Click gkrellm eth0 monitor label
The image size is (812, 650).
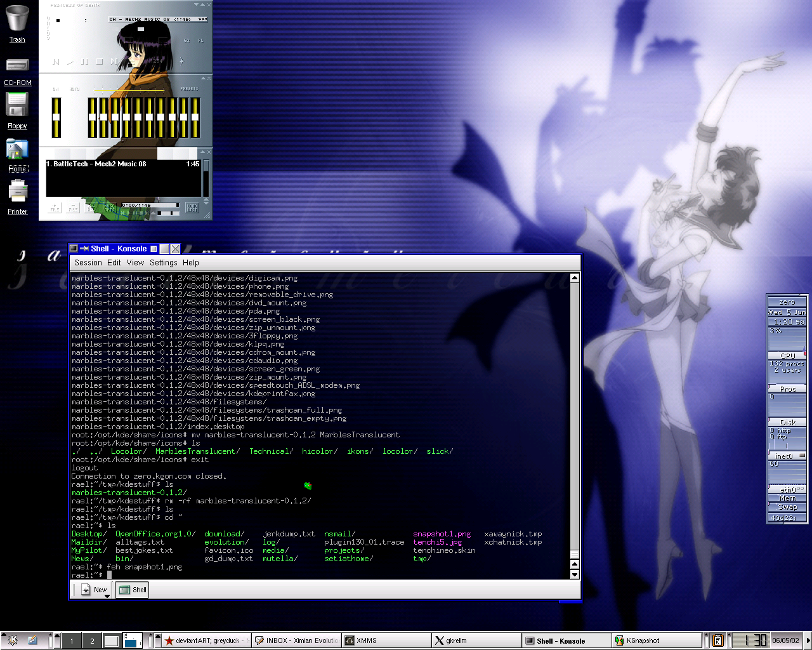click(787, 489)
